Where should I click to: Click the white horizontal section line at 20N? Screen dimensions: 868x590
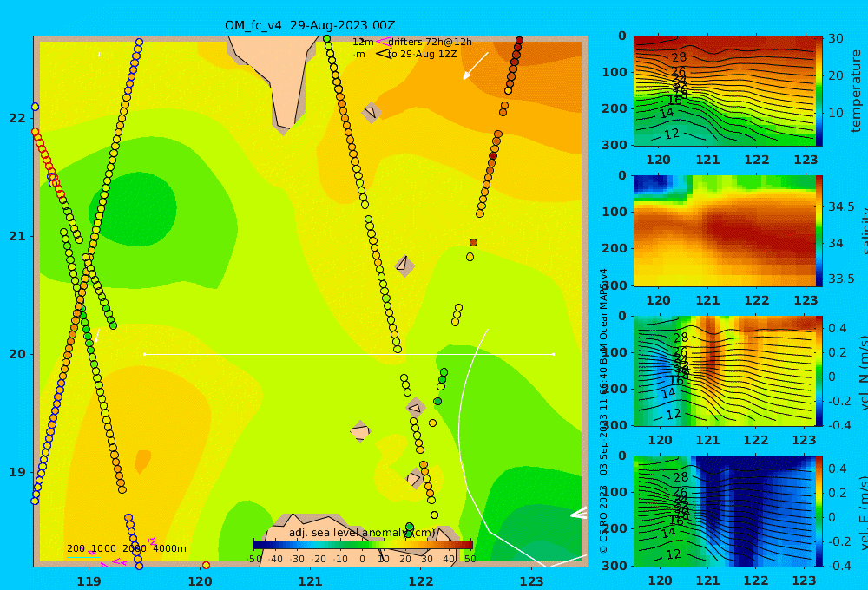tap(349, 354)
